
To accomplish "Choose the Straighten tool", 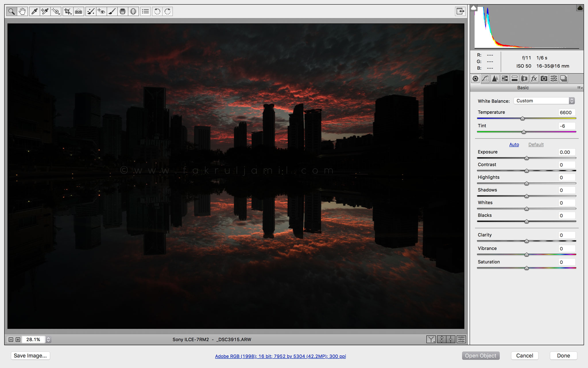I will coord(78,11).
